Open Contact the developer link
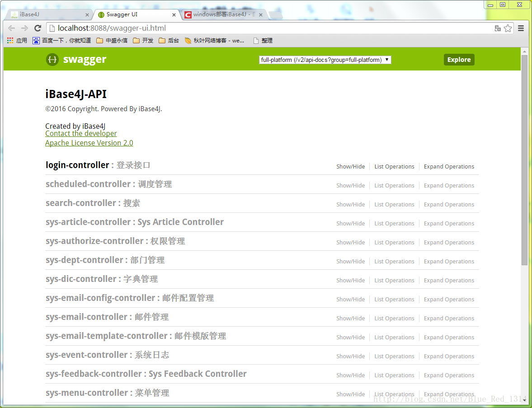 (81, 134)
